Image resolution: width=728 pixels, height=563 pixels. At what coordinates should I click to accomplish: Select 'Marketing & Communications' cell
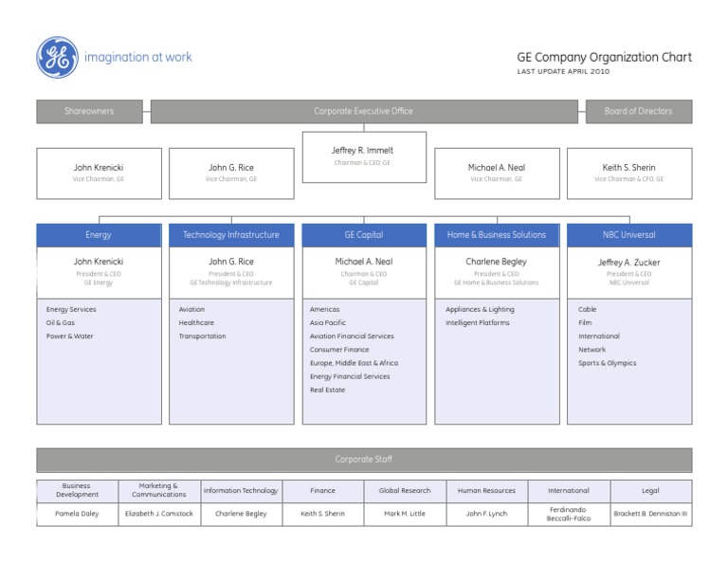(x=159, y=491)
